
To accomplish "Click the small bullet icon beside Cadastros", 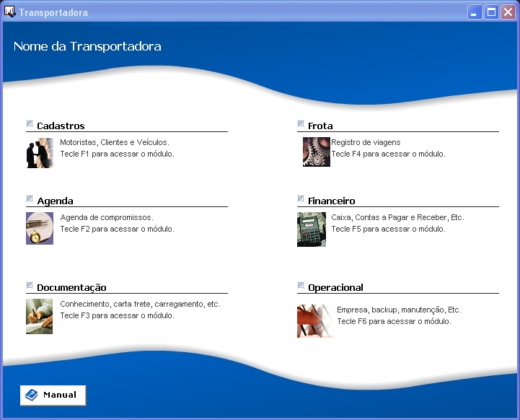I will click(30, 123).
